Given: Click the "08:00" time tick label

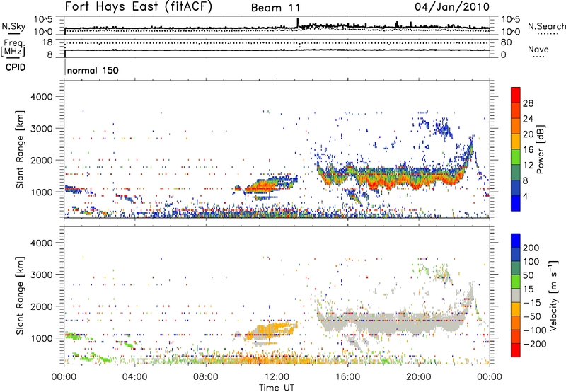Looking at the screenshot, I should [206, 377].
